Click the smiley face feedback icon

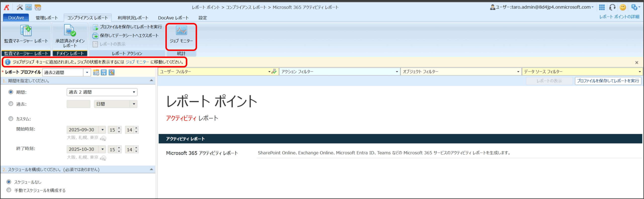click(x=623, y=7)
